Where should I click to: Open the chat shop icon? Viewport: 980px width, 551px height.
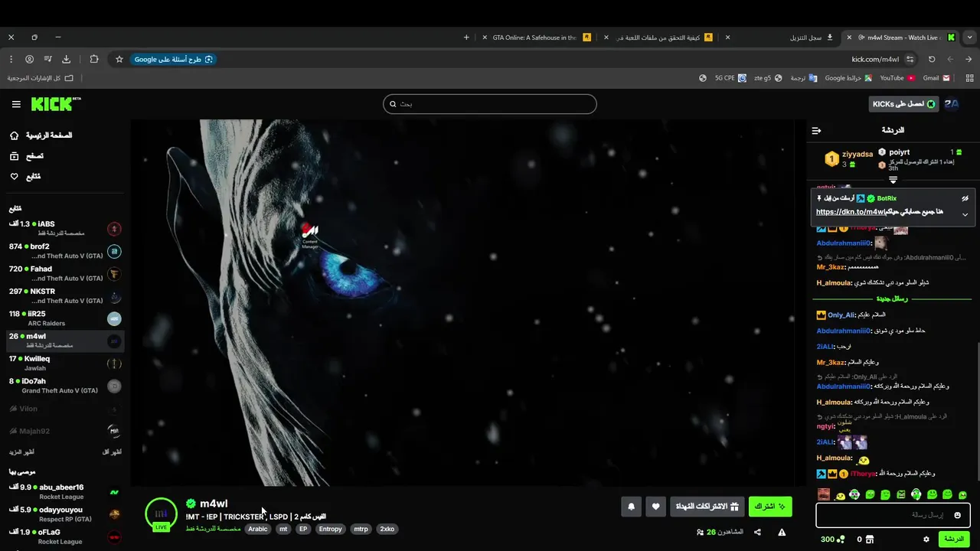(871, 540)
